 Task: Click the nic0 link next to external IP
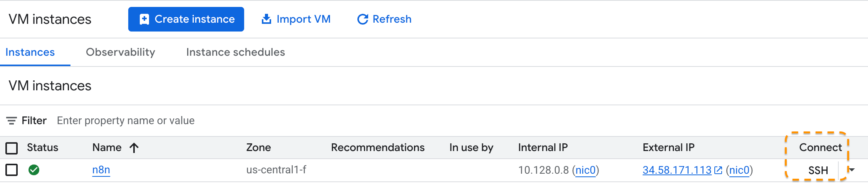(x=739, y=170)
